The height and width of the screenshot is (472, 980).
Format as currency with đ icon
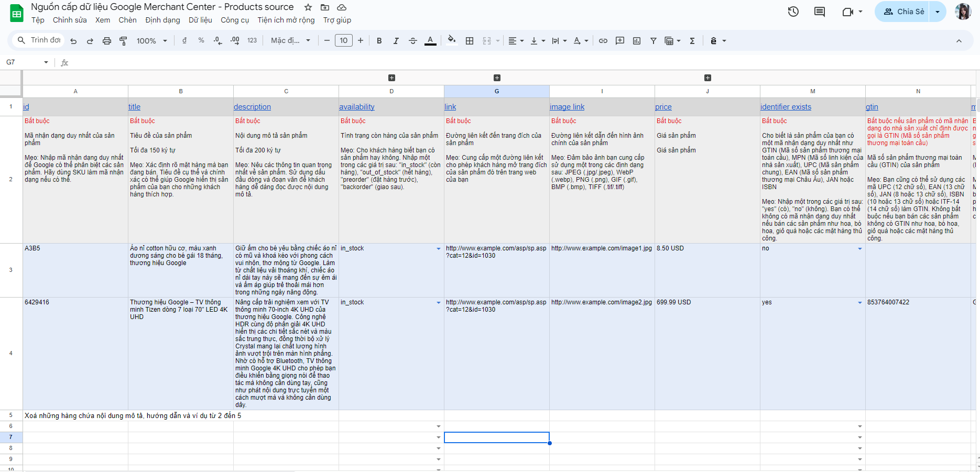point(184,41)
